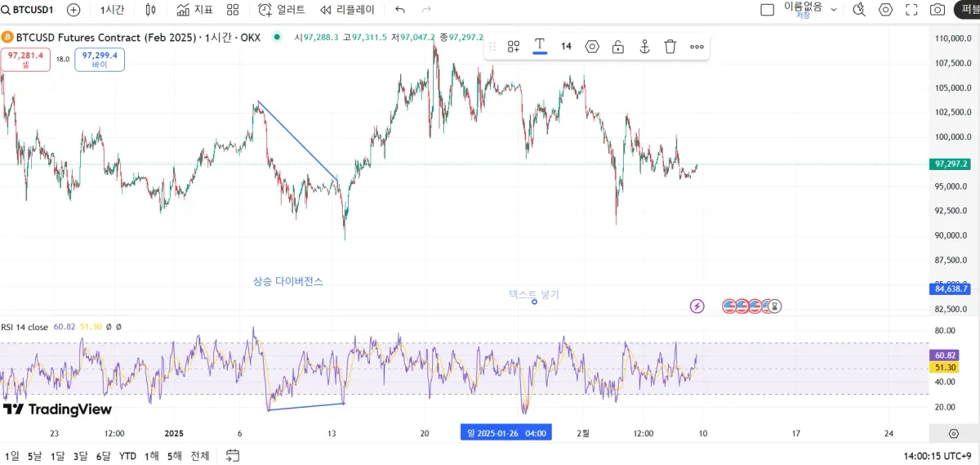The height and width of the screenshot is (465, 980).
Task: Toggle the layout square checkbox
Action: pyautogui.click(x=767, y=10)
